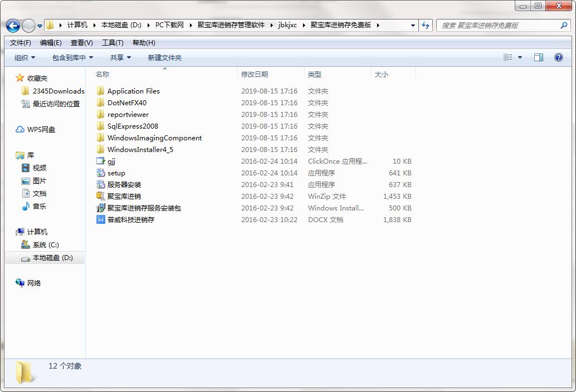Select the 服务器安装 application file
The height and width of the screenshot is (392, 576).
click(124, 185)
